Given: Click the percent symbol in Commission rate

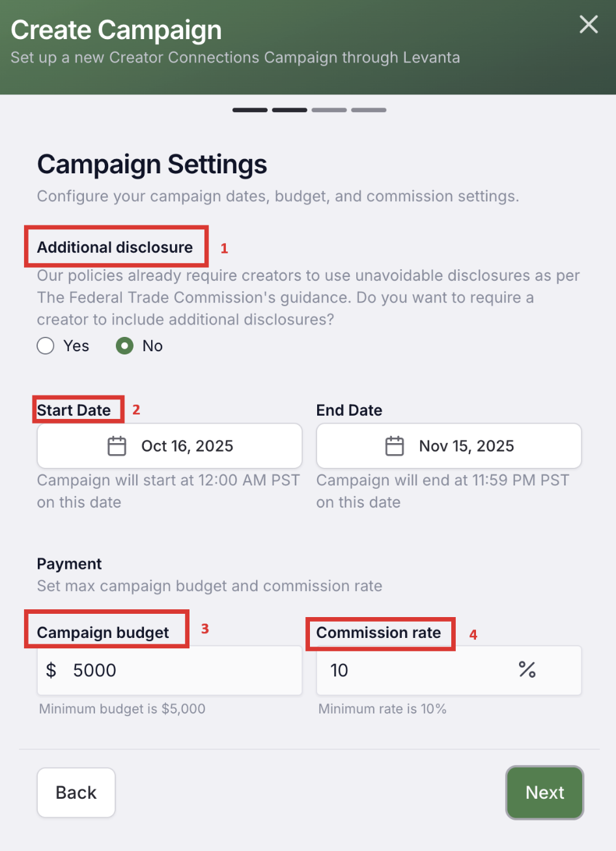Looking at the screenshot, I should tap(527, 670).
